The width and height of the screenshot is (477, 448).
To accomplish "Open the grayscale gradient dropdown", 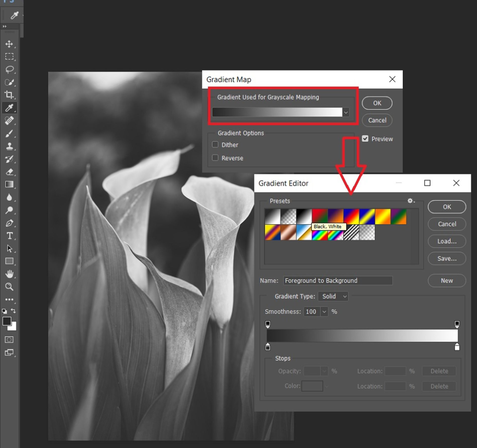I will (x=346, y=112).
